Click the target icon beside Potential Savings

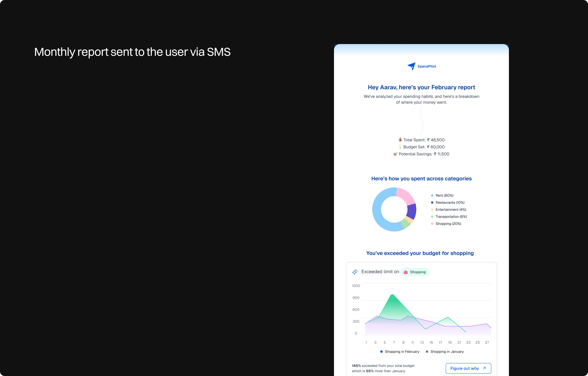tap(395, 154)
